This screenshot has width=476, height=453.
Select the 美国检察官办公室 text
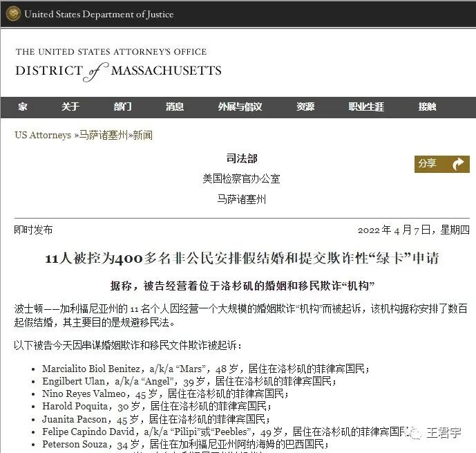click(241, 178)
